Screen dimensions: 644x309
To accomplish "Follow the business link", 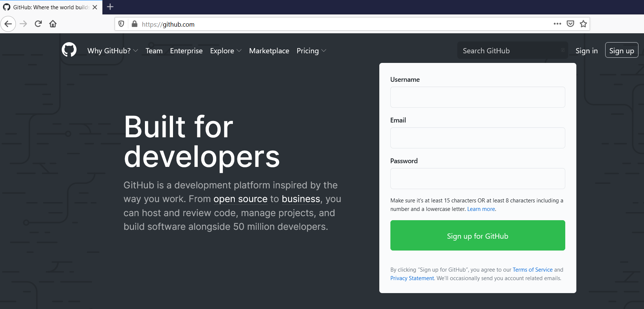I will click(301, 199).
